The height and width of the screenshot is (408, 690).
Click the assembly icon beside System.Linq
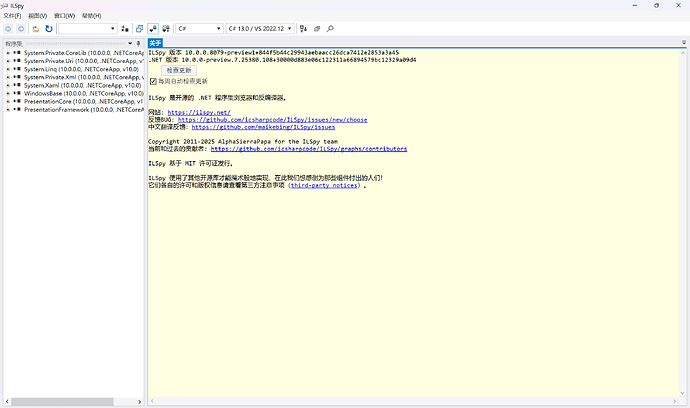(x=17, y=69)
